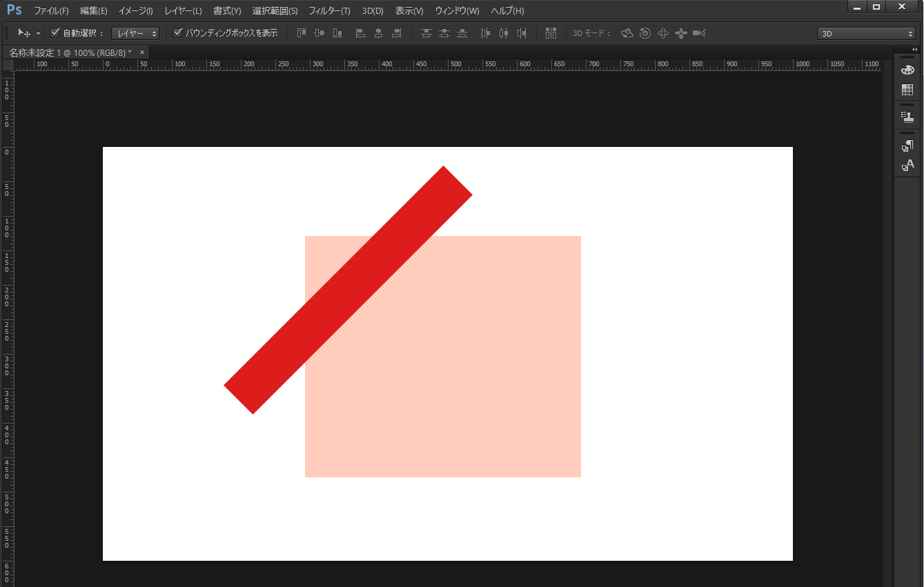The height and width of the screenshot is (587, 924).
Task: Open the 3D workspace dropdown
Action: 866,33
